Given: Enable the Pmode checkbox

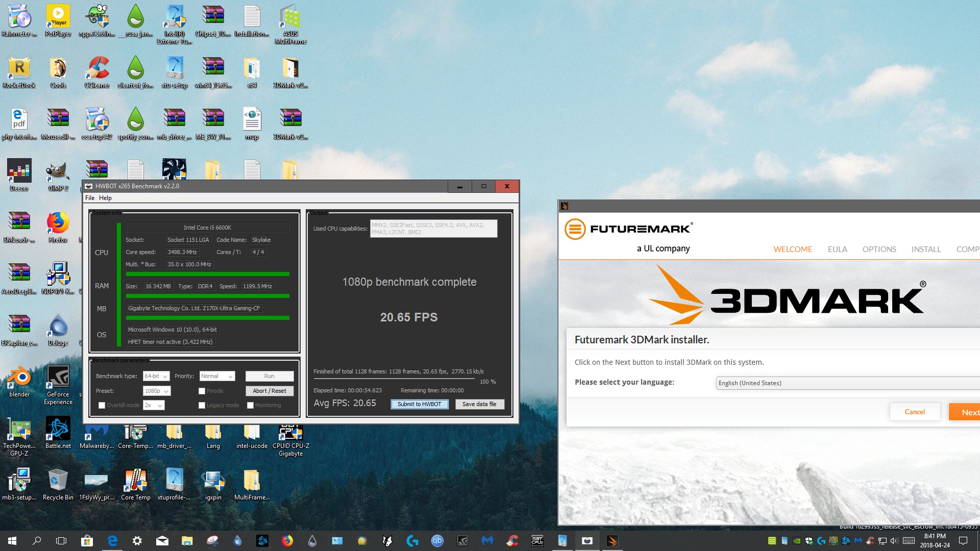Looking at the screenshot, I should coord(202,391).
